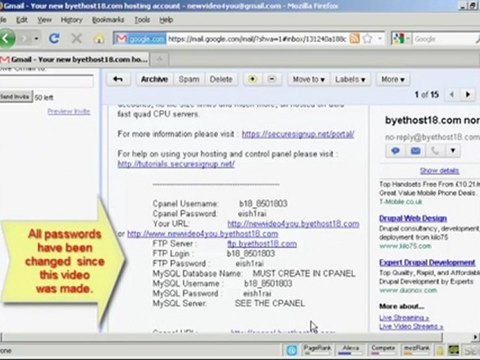Screen dimensions: 480x360
Task: Open the Tools menu
Action: pyautogui.click(x=142, y=20)
